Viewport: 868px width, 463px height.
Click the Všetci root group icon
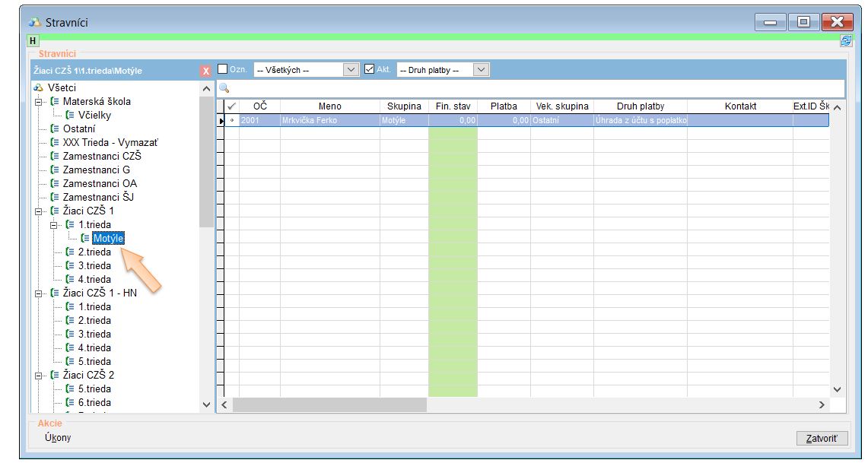38,87
